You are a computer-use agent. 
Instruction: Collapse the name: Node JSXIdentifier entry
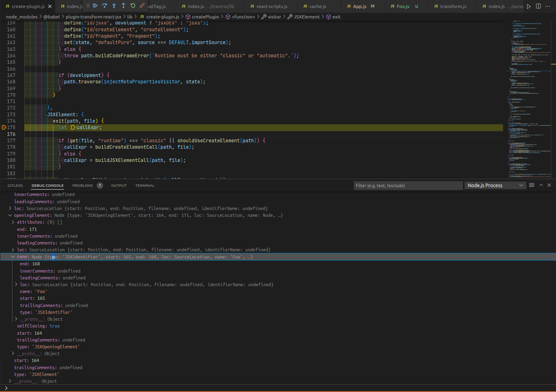point(13,257)
